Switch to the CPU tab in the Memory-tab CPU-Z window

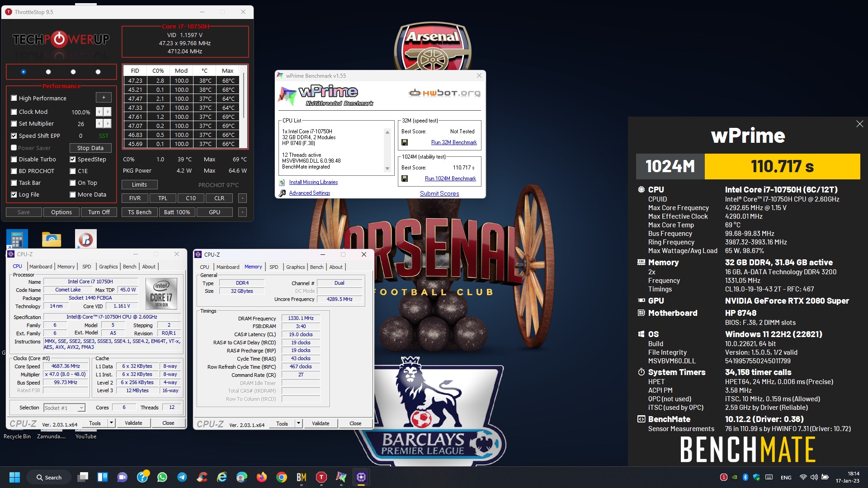[x=204, y=267]
